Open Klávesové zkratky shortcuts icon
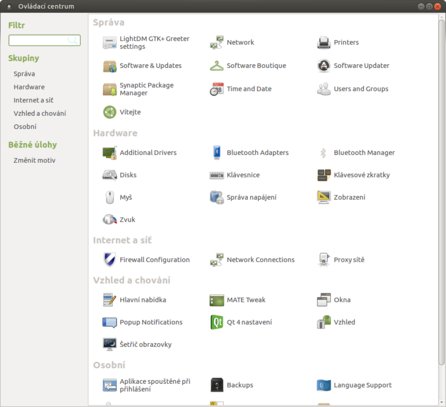Image resolution: width=446 pixels, height=407 pixels. pyautogui.click(x=324, y=175)
